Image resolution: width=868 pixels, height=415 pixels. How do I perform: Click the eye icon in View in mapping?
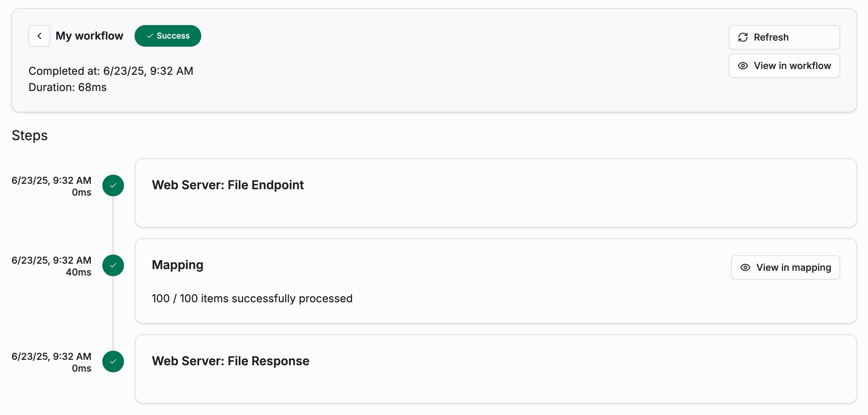tap(745, 267)
